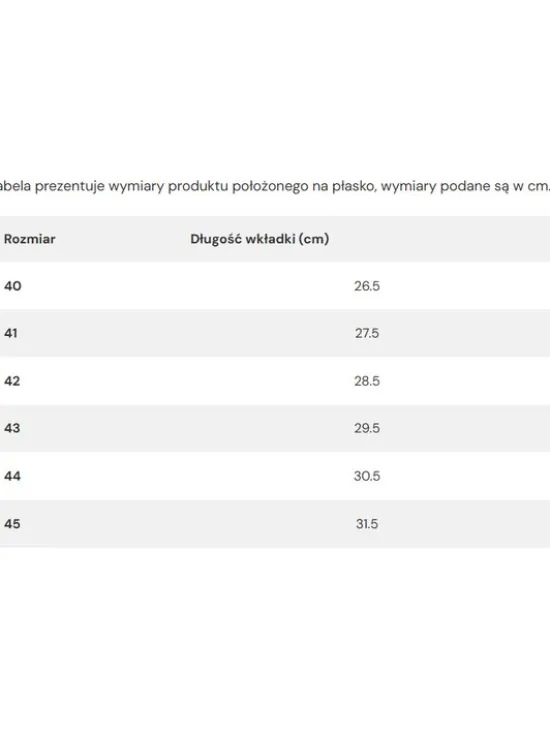Select size 43 row label
Viewport: 550px width, 733px height.
coord(12,428)
